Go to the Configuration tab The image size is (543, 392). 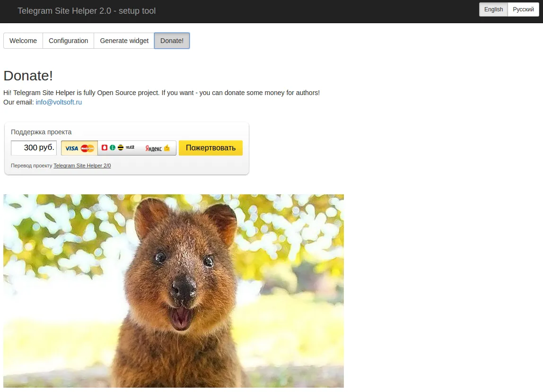pyautogui.click(x=69, y=41)
